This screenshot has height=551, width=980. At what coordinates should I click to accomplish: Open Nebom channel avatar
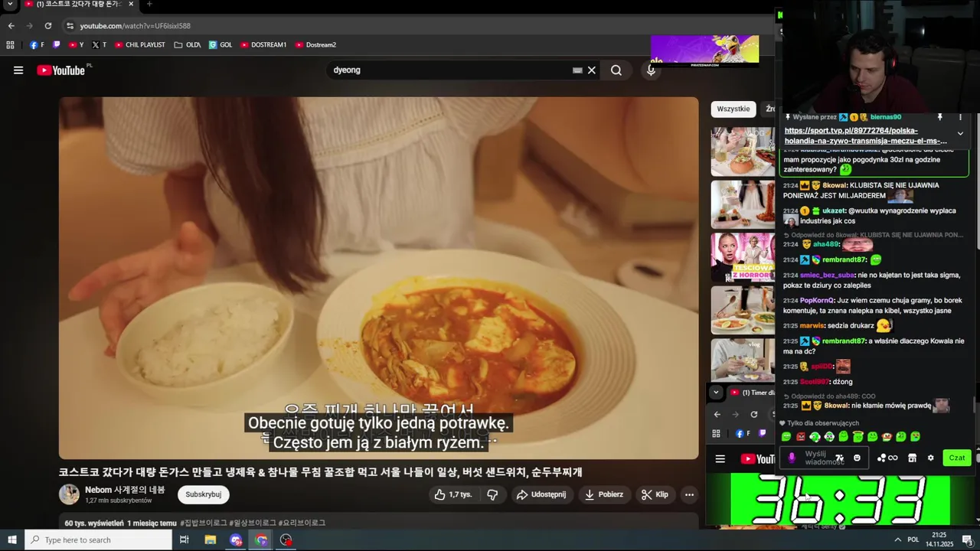69,494
